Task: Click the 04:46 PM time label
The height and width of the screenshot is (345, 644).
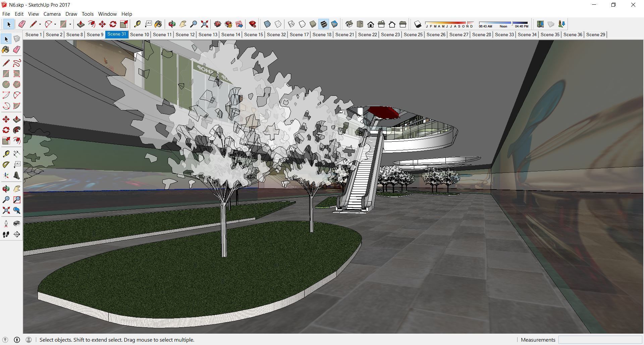Action: pyautogui.click(x=522, y=26)
